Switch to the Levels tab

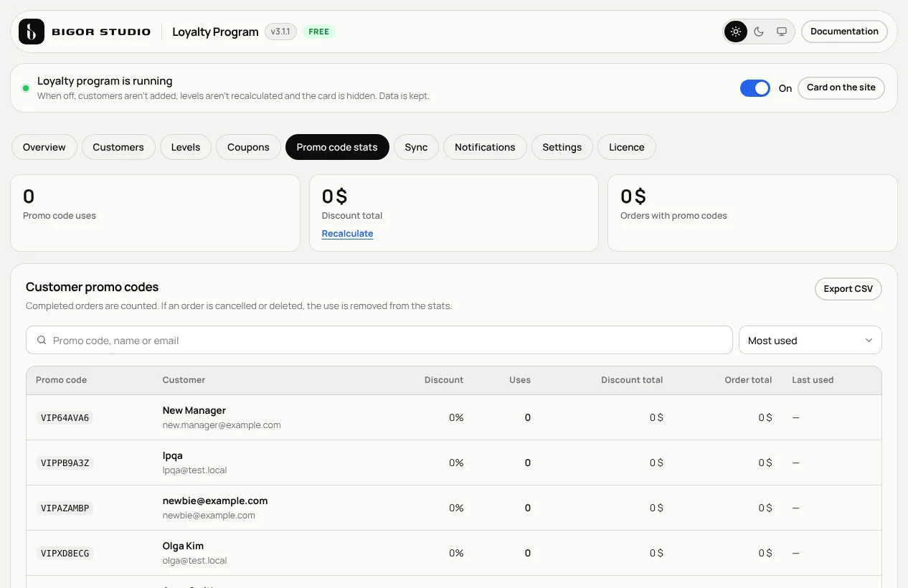coord(186,147)
